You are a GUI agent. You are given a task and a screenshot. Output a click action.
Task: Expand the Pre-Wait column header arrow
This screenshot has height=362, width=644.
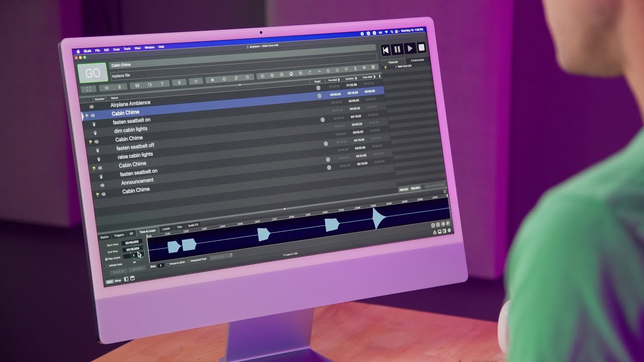pos(339,80)
